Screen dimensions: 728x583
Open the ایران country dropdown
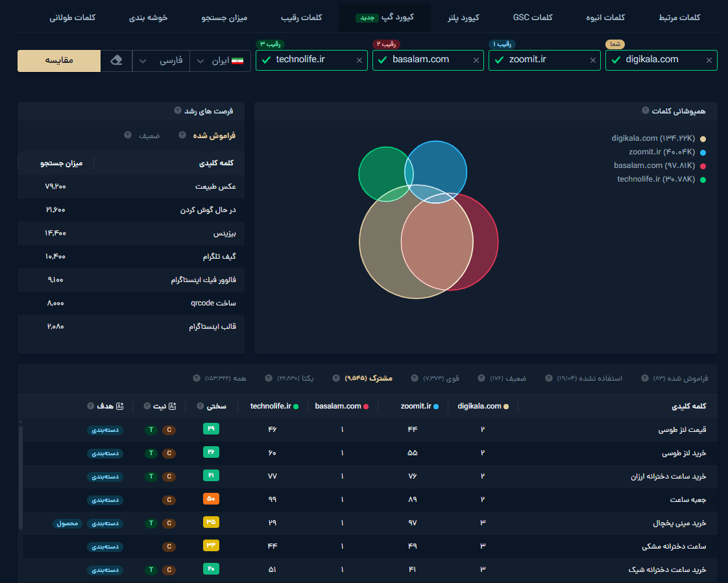[x=220, y=61]
